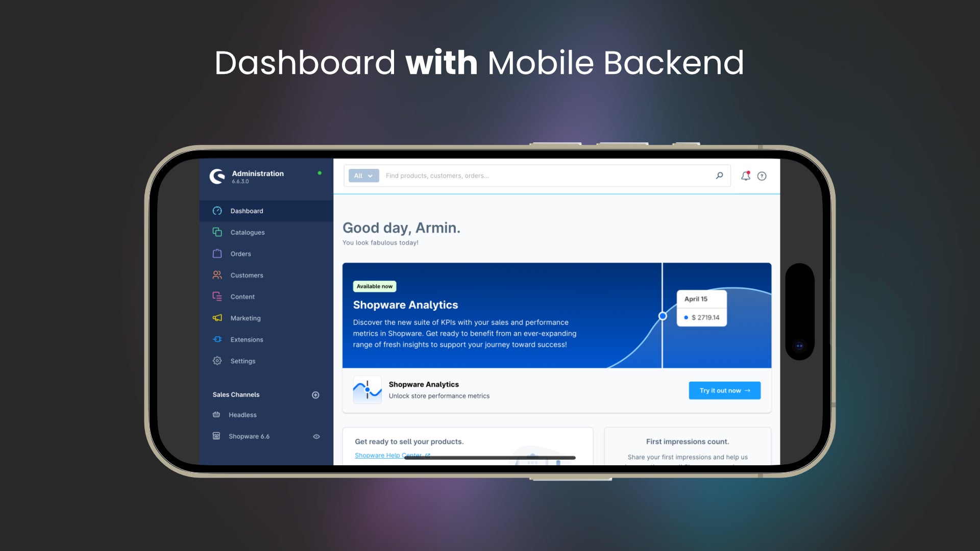980x551 pixels.
Task: Click the Catalogues sidebar icon
Action: coord(217,232)
